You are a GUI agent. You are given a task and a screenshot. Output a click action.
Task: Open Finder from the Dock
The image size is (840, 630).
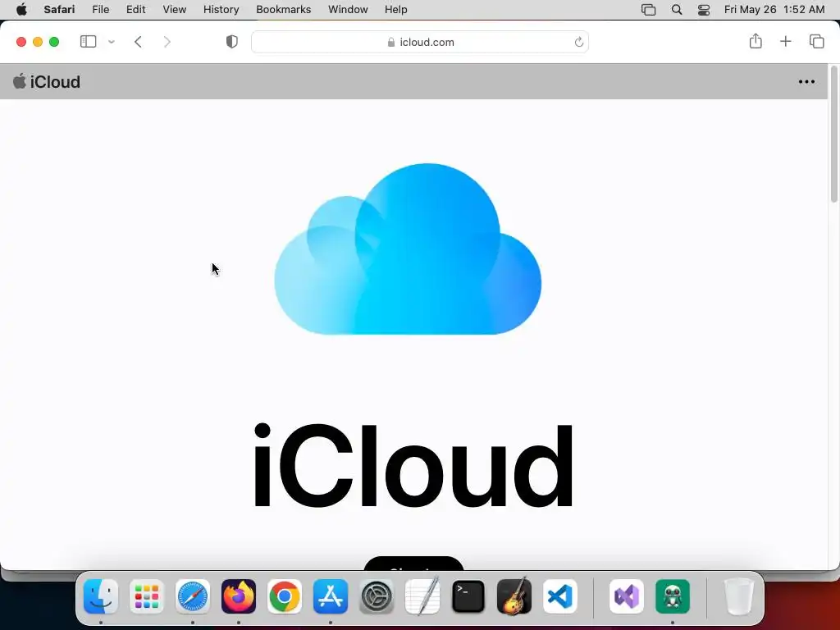pyautogui.click(x=101, y=596)
